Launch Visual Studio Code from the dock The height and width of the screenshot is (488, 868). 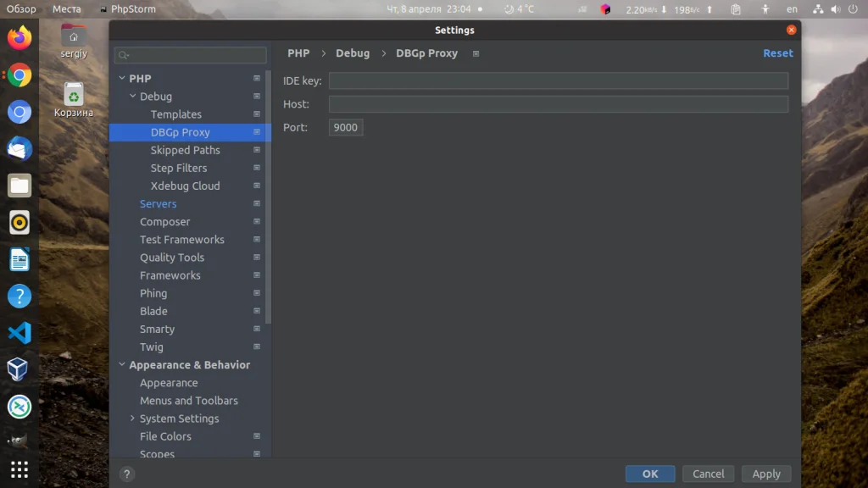19,333
